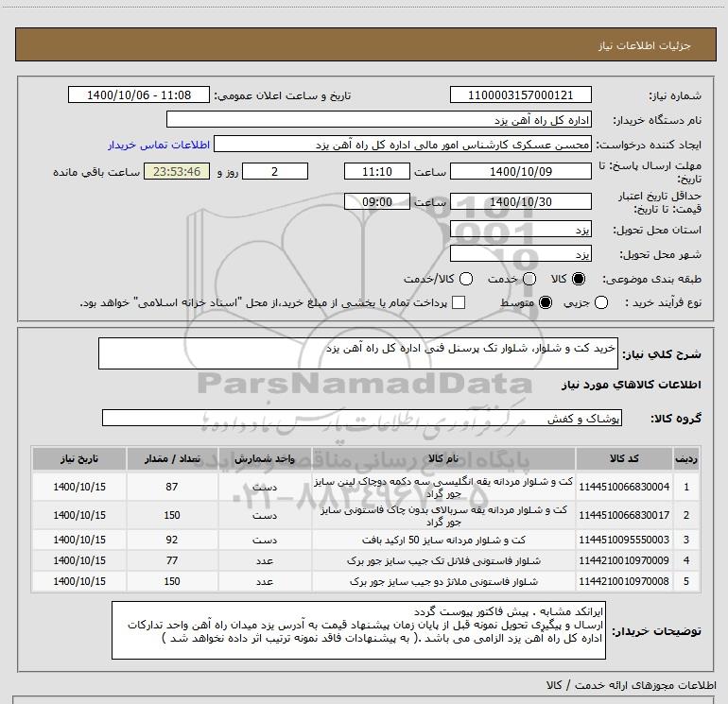
Task: Click the نام کالا column header
Action: coord(443,459)
